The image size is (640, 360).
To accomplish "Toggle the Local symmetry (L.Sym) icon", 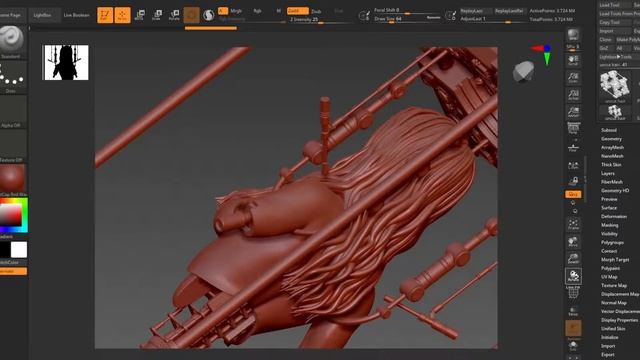I will tap(573, 165).
